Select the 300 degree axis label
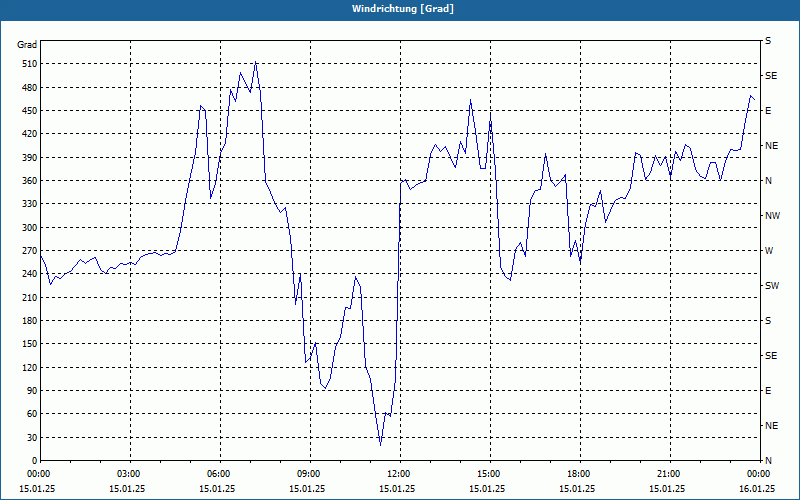The height and width of the screenshot is (500, 800). pyautogui.click(x=30, y=228)
